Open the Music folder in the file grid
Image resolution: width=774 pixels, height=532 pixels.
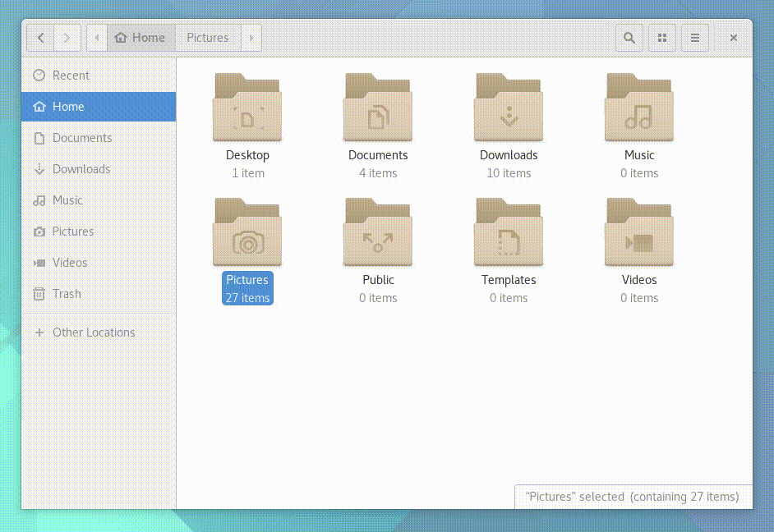coord(639,107)
